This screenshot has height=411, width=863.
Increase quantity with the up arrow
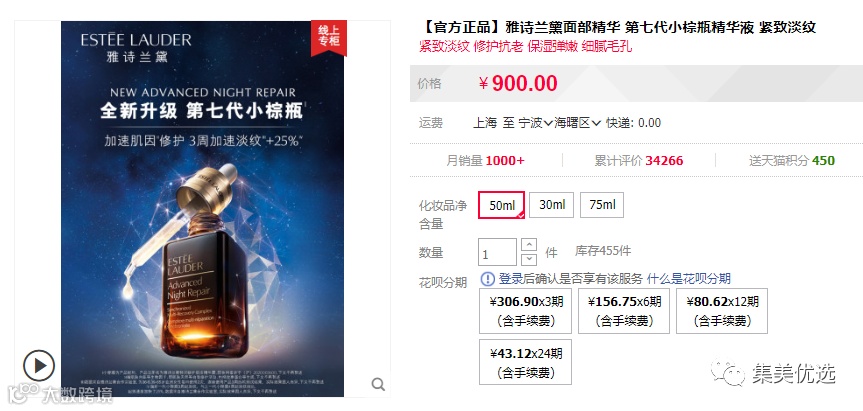(529, 244)
